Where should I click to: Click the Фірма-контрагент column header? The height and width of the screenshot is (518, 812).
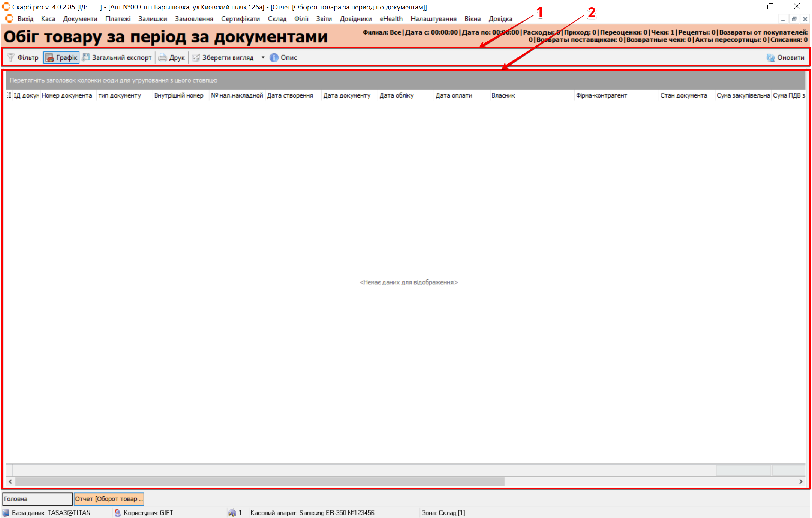click(602, 95)
